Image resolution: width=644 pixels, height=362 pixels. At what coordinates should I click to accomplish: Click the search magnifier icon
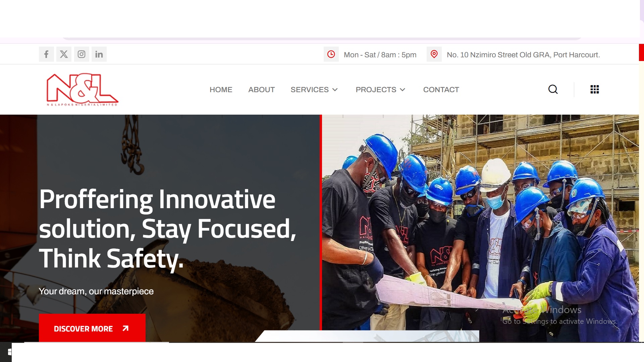[x=553, y=89]
